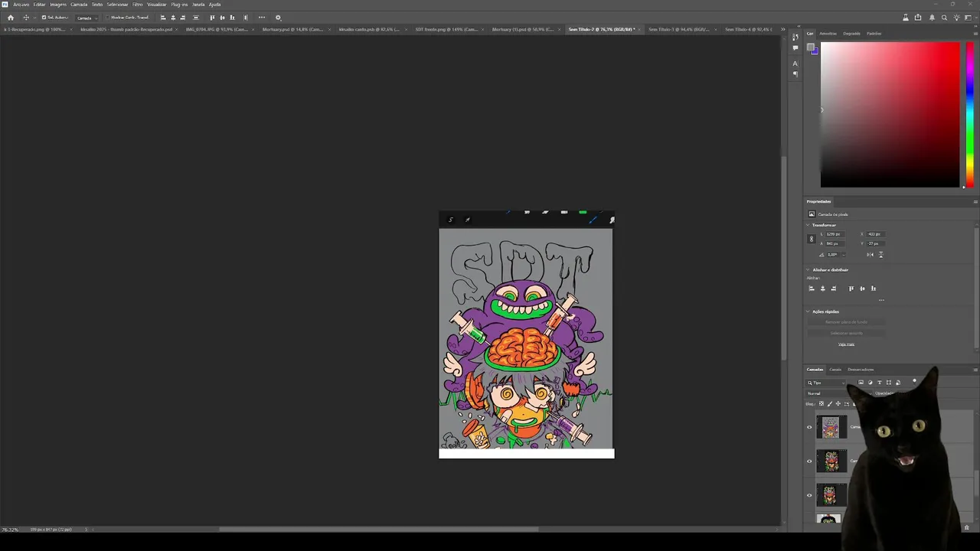Open the Move tool preset dropdown arrow
The height and width of the screenshot is (551, 980).
click(34, 18)
